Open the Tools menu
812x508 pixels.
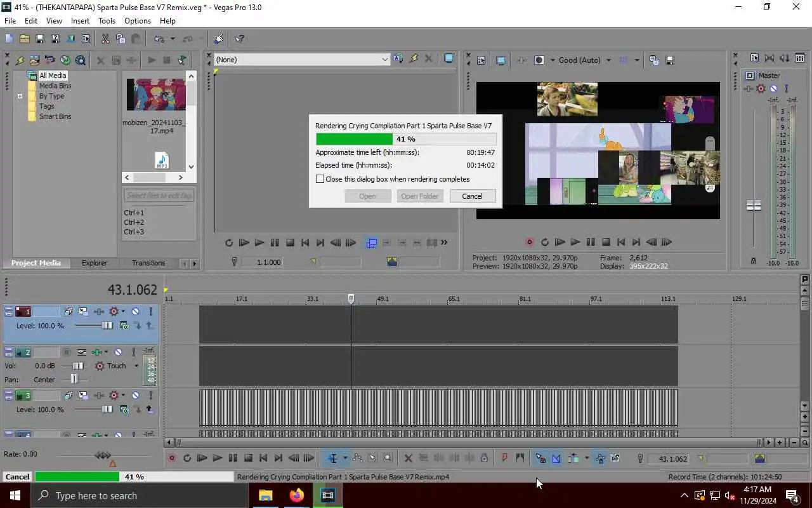click(107, 21)
